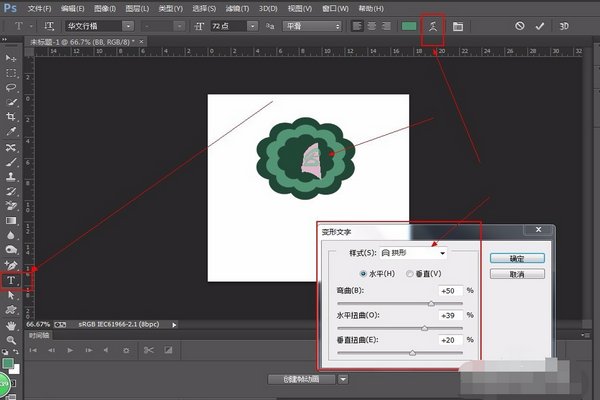Image resolution: width=600 pixels, height=400 pixels.
Task: Select the Gradient tool
Action: [11, 221]
